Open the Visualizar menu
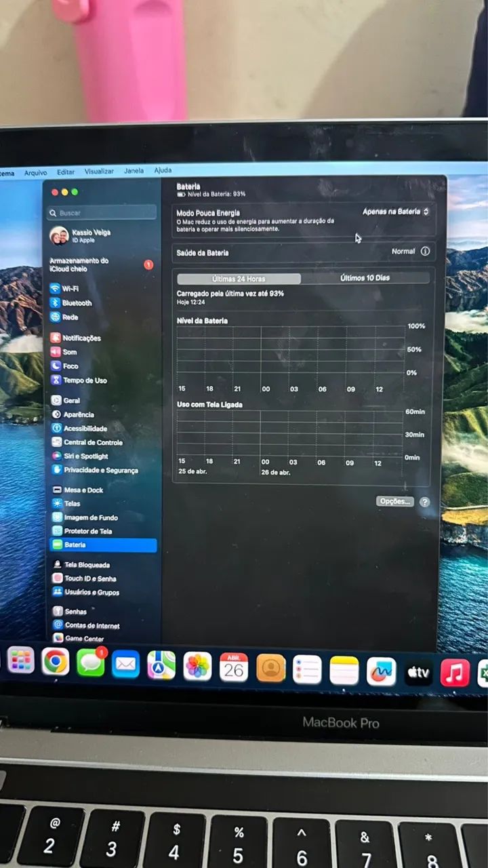 click(99, 172)
